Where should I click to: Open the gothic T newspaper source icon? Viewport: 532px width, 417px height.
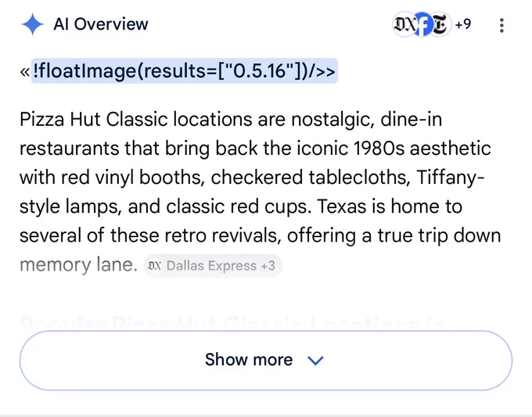point(440,24)
